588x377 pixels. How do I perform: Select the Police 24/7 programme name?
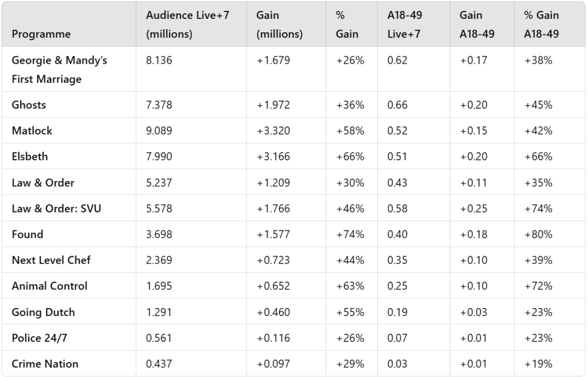(39, 338)
